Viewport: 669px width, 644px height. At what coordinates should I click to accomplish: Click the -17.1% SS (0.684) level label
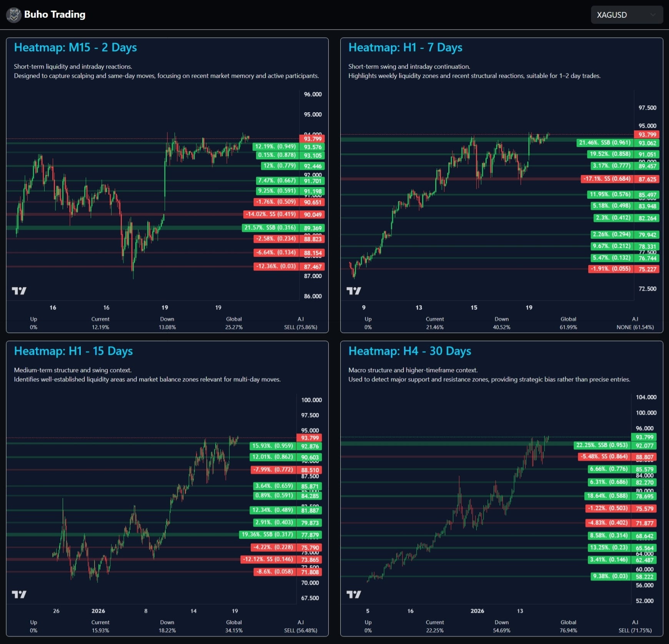(607, 179)
